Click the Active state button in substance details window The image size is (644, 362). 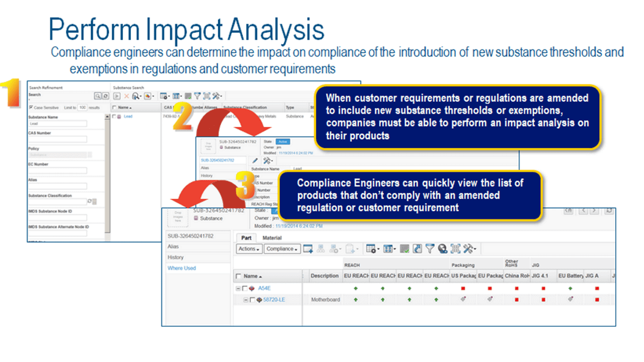pyautogui.click(x=283, y=142)
